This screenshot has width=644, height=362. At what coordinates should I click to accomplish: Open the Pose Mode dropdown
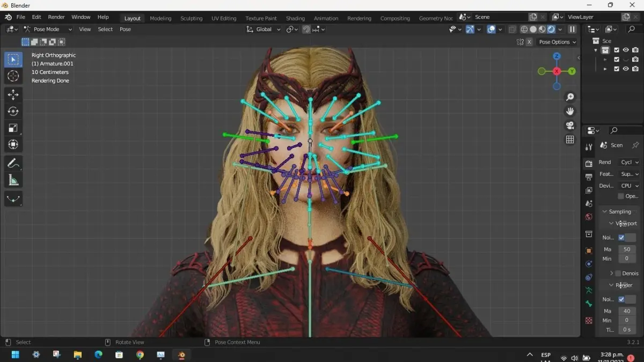[48, 29]
